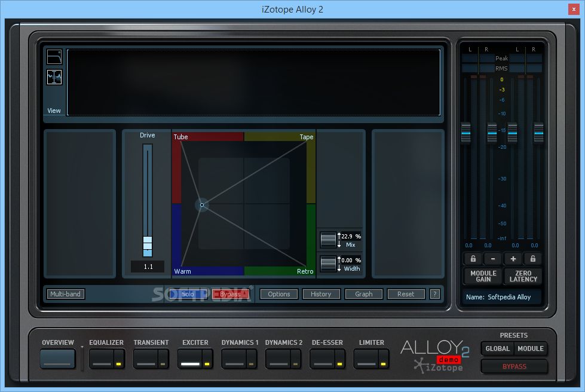This screenshot has height=392, width=585.
Task: Click the plus gain button
Action: [x=513, y=259]
